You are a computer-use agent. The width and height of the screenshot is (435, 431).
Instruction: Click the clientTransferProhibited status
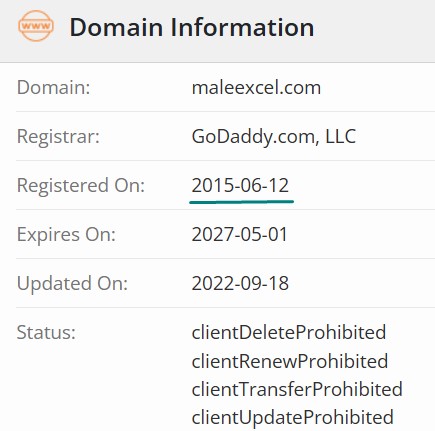click(x=297, y=389)
